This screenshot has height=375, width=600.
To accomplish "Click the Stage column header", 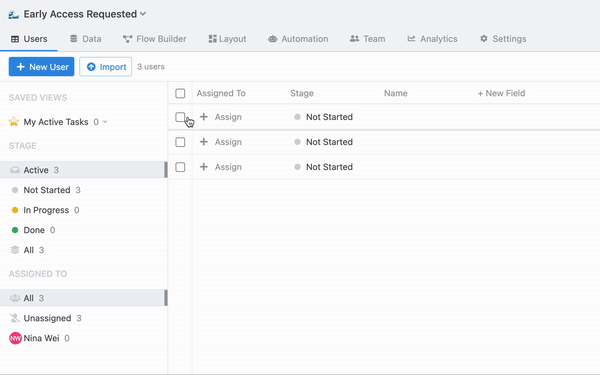I will coord(302,93).
